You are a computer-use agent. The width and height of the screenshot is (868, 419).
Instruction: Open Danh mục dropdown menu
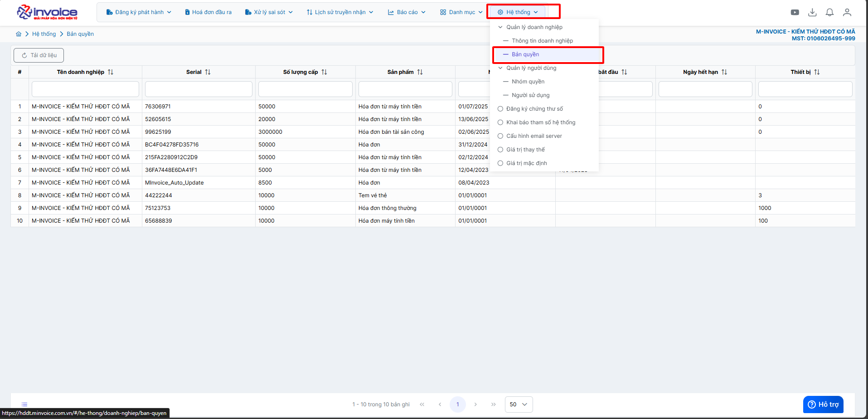(x=461, y=12)
